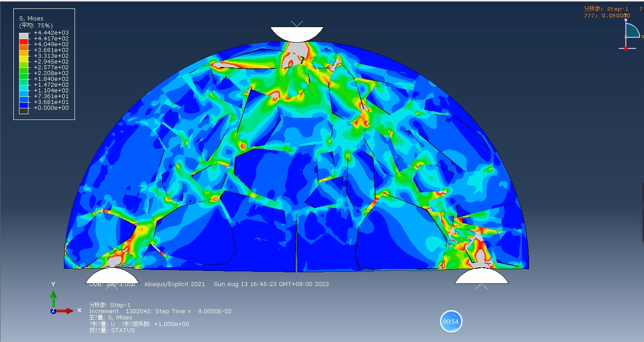Click the '状??量: STATUS' line

pos(112,330)
